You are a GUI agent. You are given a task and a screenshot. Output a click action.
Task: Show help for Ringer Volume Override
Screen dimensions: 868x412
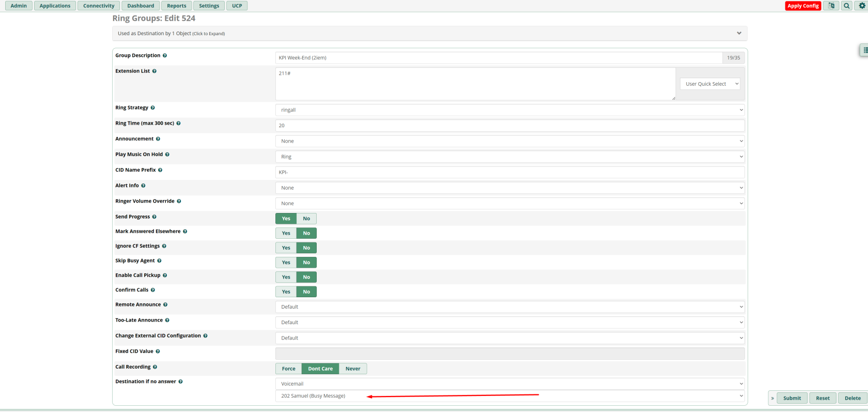click(179, 201)
